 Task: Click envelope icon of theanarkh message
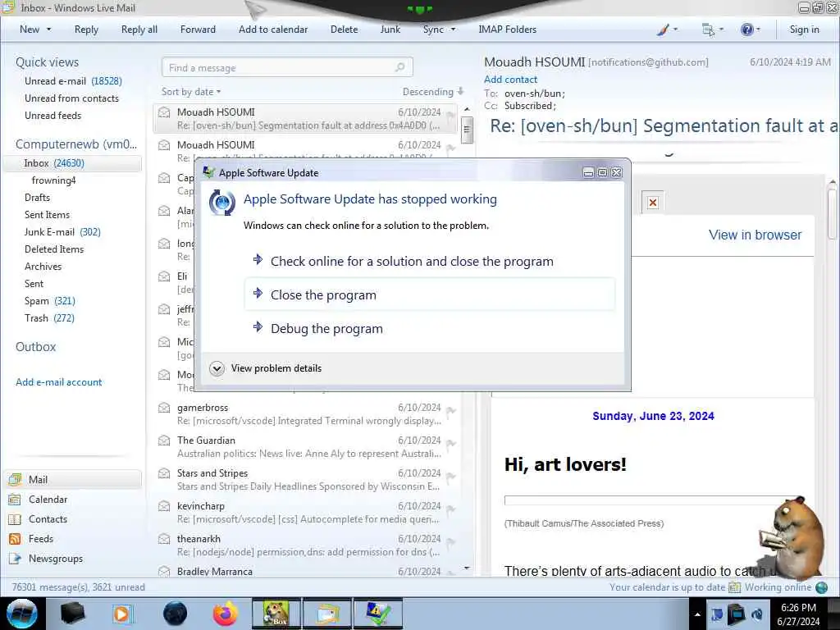(x=164, y=538)
